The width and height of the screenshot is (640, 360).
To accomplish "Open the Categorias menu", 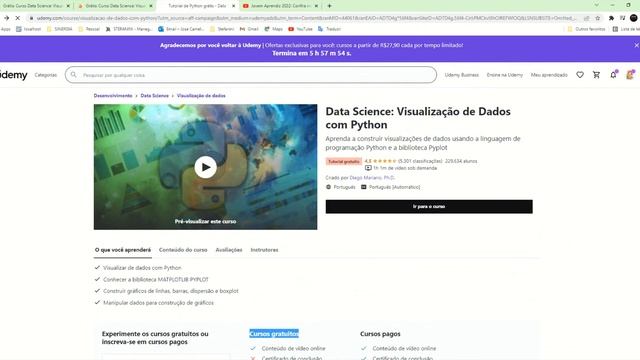I will point(46,75).
